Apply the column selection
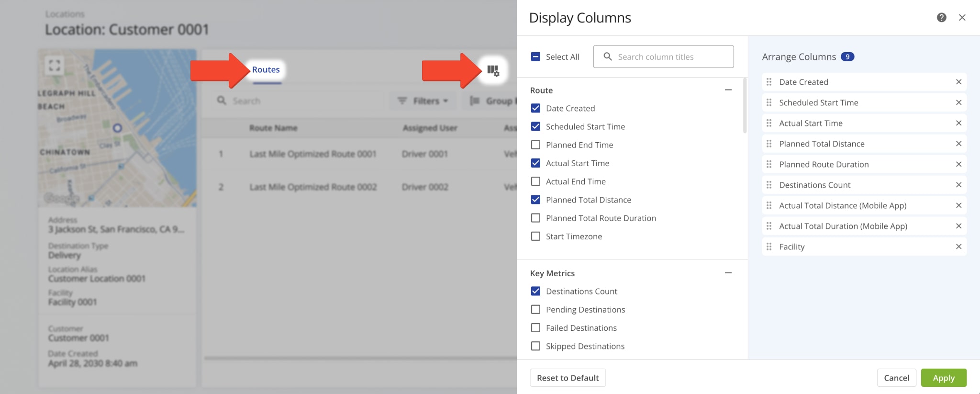Screen dimensions: 980x394 pos(944,378)
